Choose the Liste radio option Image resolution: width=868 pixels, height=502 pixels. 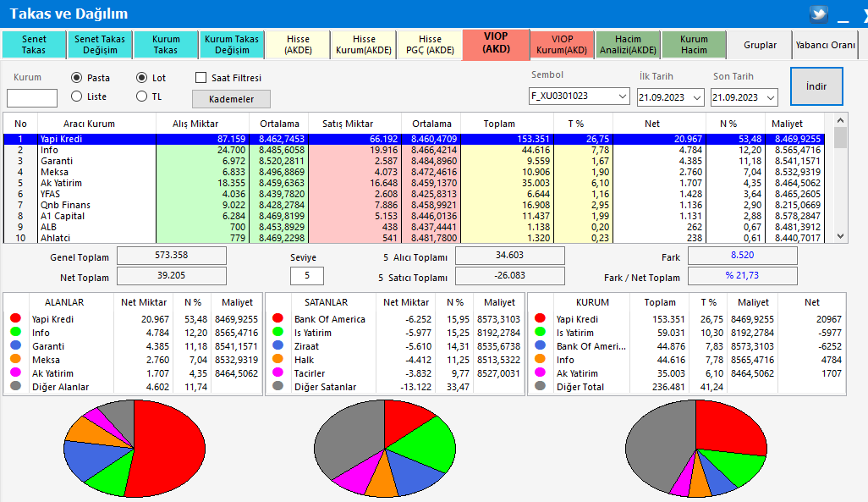(77, 97)
